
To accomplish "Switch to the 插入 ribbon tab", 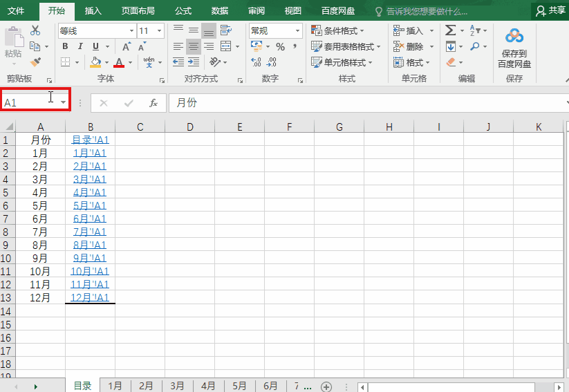I will [93, 11].
